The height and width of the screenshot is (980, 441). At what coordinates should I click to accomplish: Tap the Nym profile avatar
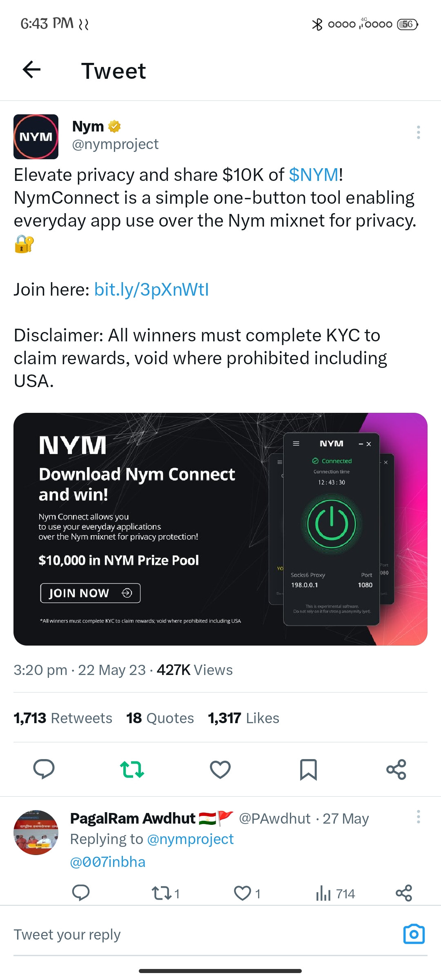coord(36,137)
